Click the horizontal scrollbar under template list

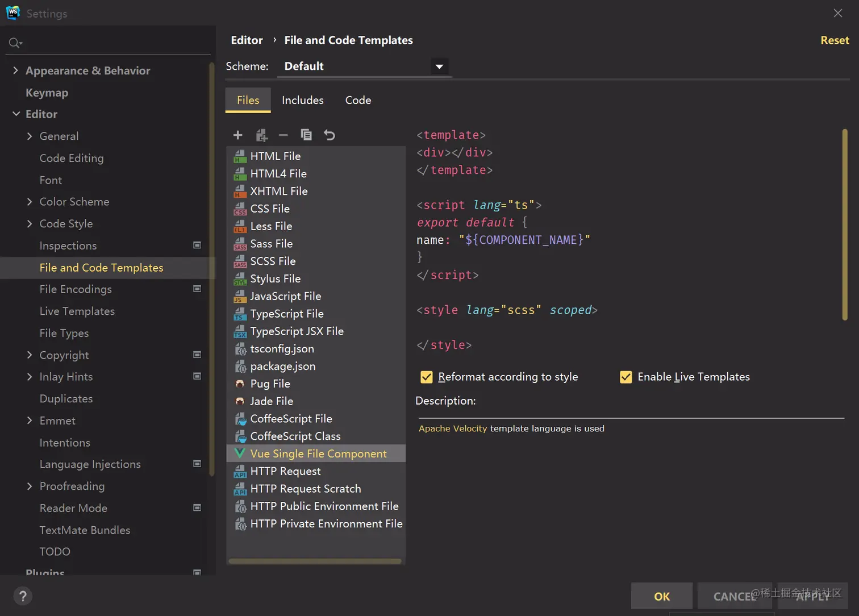click(315, 561)
